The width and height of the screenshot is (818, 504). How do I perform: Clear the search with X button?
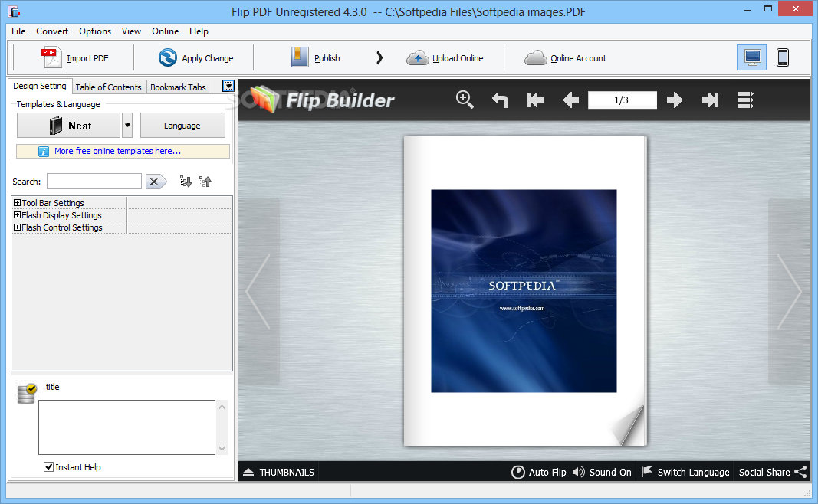[156, 182]
